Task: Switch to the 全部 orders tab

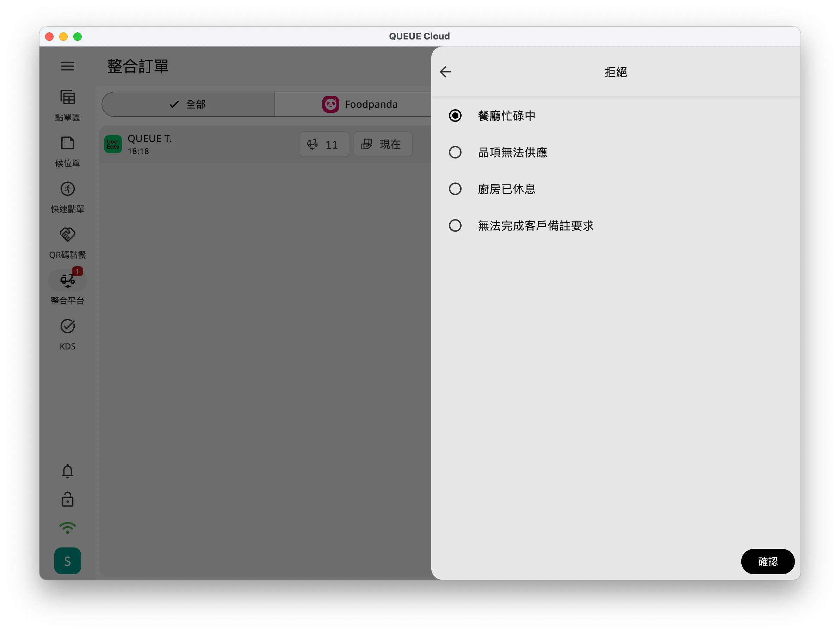Action: (188, 104)
